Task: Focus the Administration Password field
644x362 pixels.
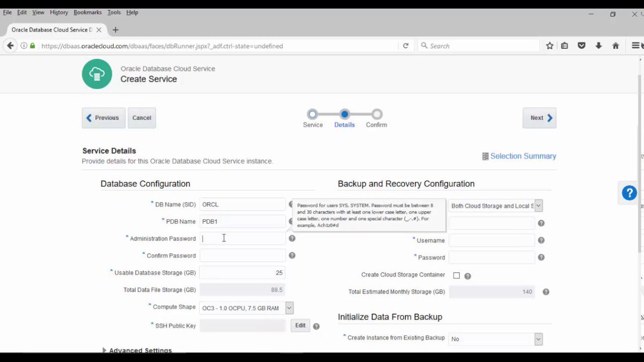Action: point(243,239)
